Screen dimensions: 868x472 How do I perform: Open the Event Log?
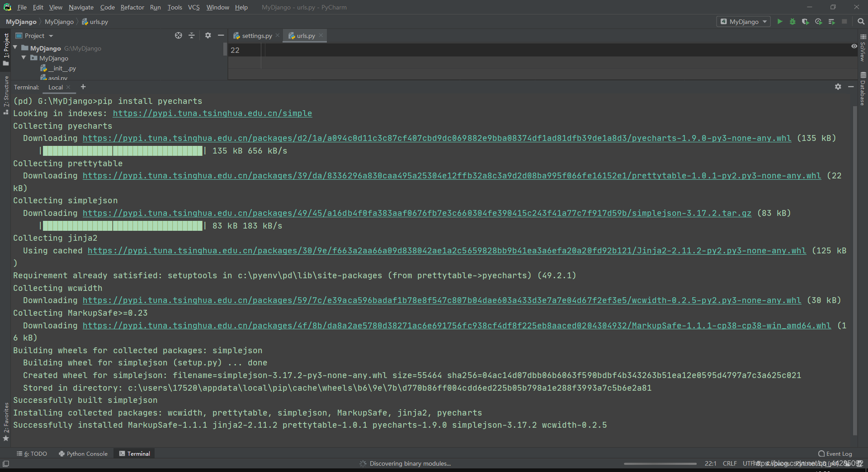tap(835, 453)
